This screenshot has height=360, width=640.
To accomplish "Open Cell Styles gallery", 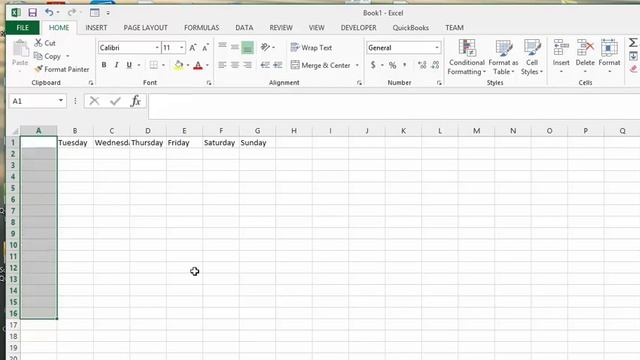I will (532, 57).
